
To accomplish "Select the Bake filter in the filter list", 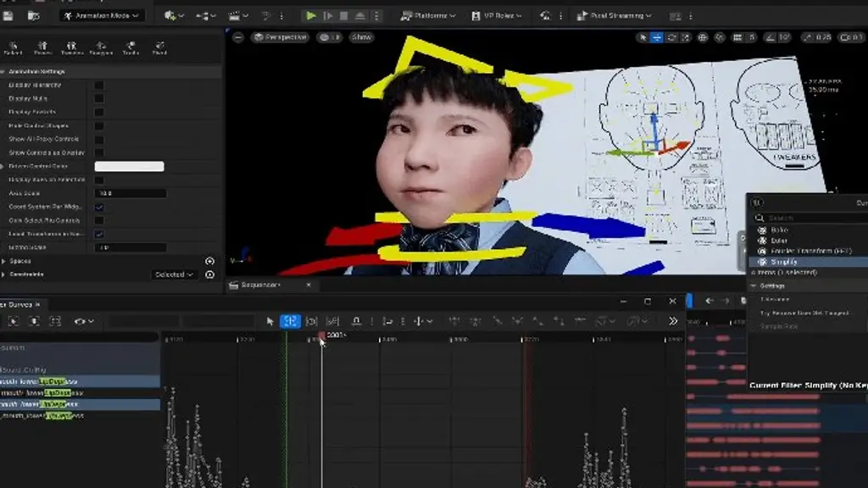I will coord(779,230).
